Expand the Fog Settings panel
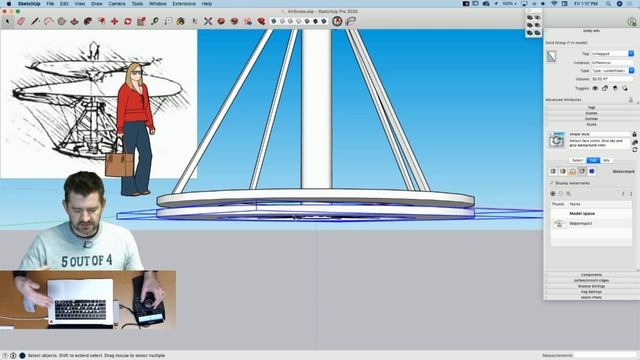The image size is (640, 360). [x=591, y=292]
